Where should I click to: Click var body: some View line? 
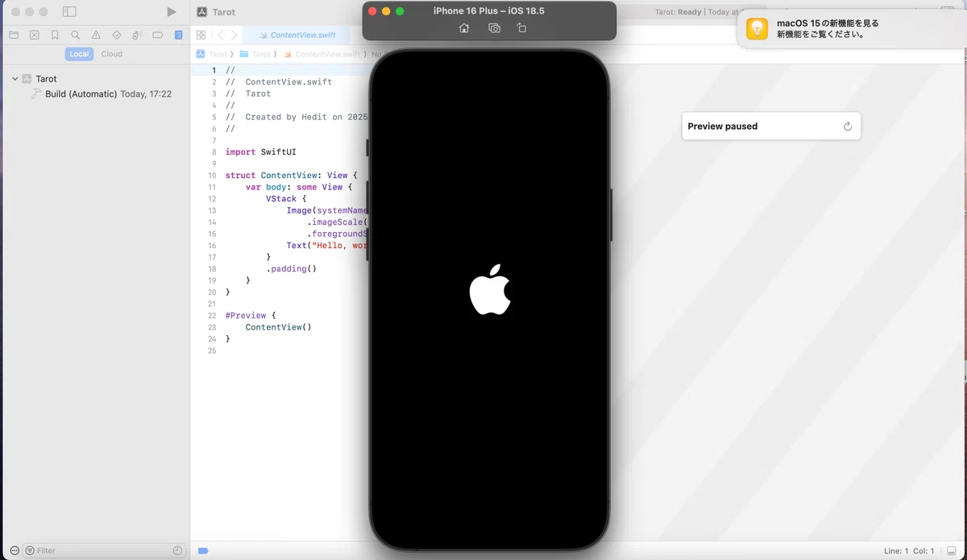coord(299,187)
